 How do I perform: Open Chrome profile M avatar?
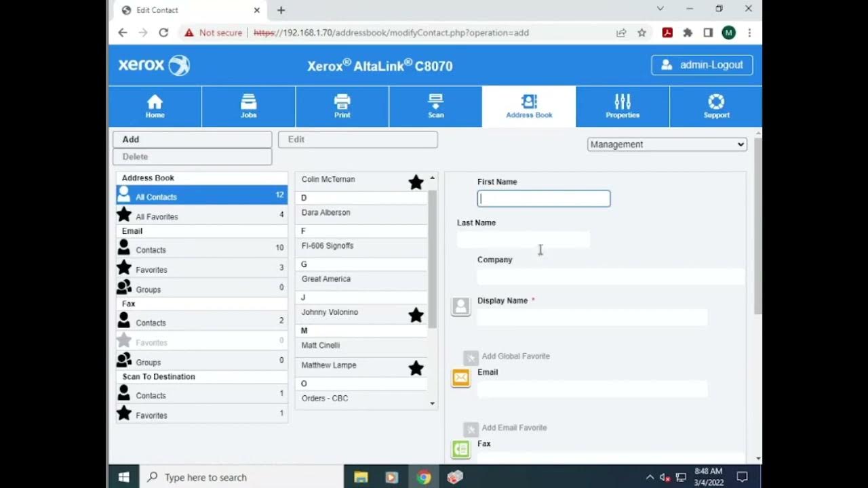click(729, 33)
